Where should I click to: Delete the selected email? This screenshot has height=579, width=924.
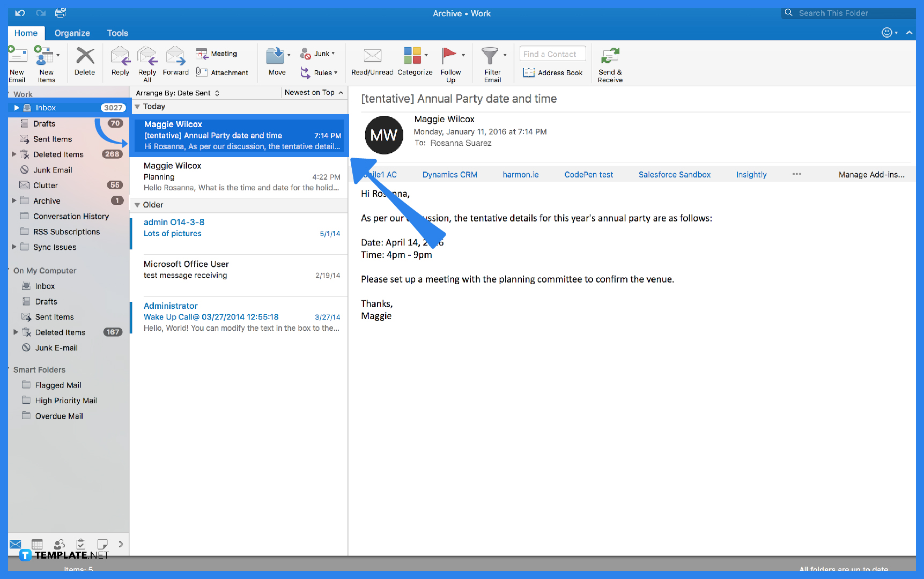pyautogui.click(x=85, y=62)
